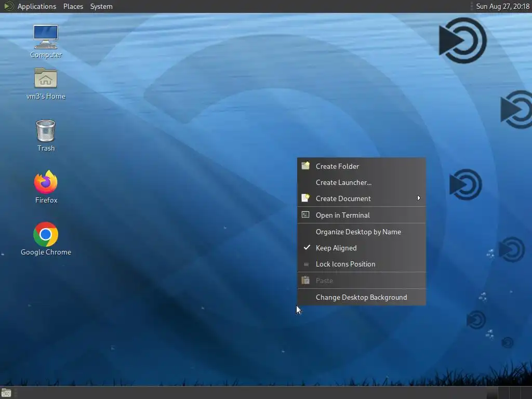The width and height of the screenshot is (532, 399).
Task: Expand the Create Document submenu arrow
Action: click(419, 198)
